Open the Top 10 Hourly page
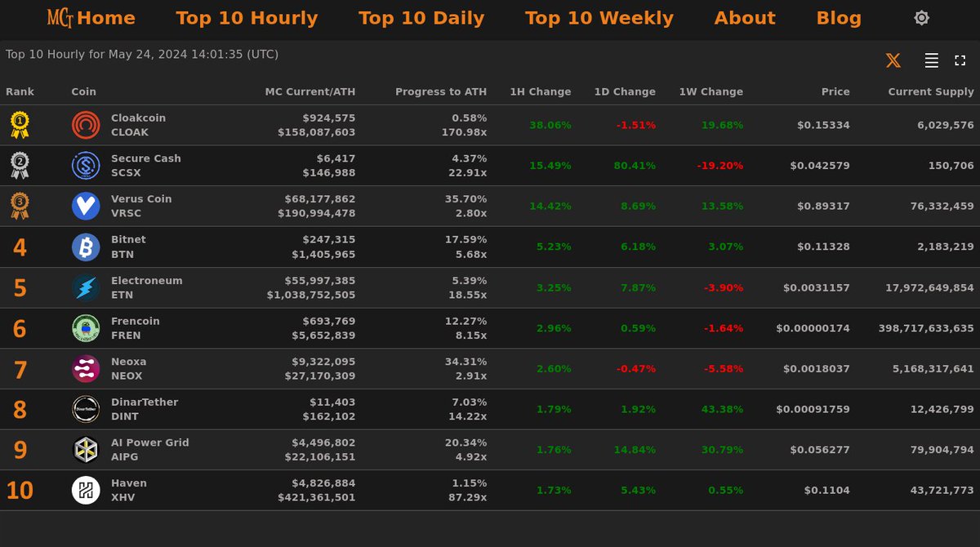The width and height of the screenshot is (980, 547). [x=247, y=18]
